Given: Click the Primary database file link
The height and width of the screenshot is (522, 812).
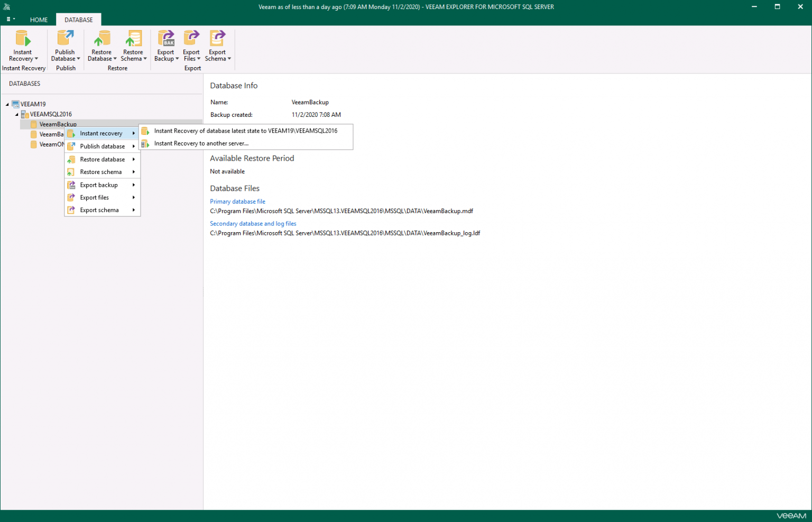Looking at the screenshot, I should pyautogui.click(x=237, y=202).
